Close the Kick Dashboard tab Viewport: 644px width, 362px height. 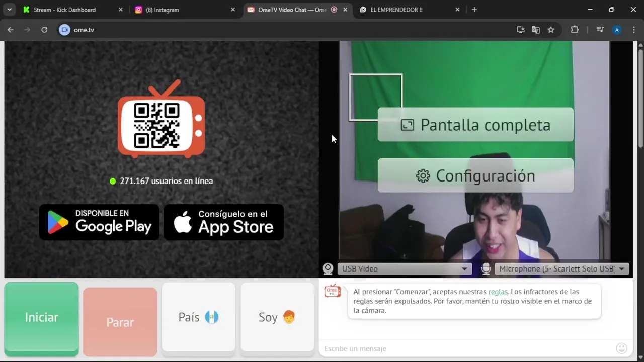tap(121, 10)
